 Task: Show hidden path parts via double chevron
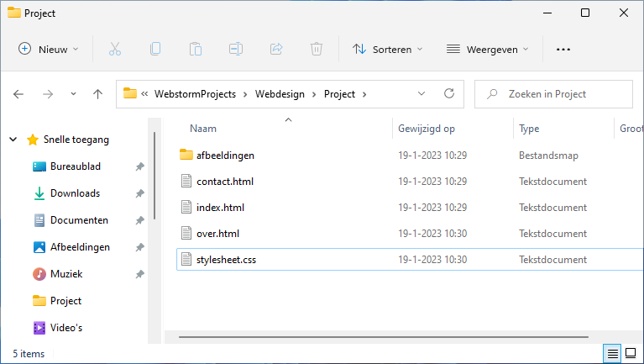144,94
